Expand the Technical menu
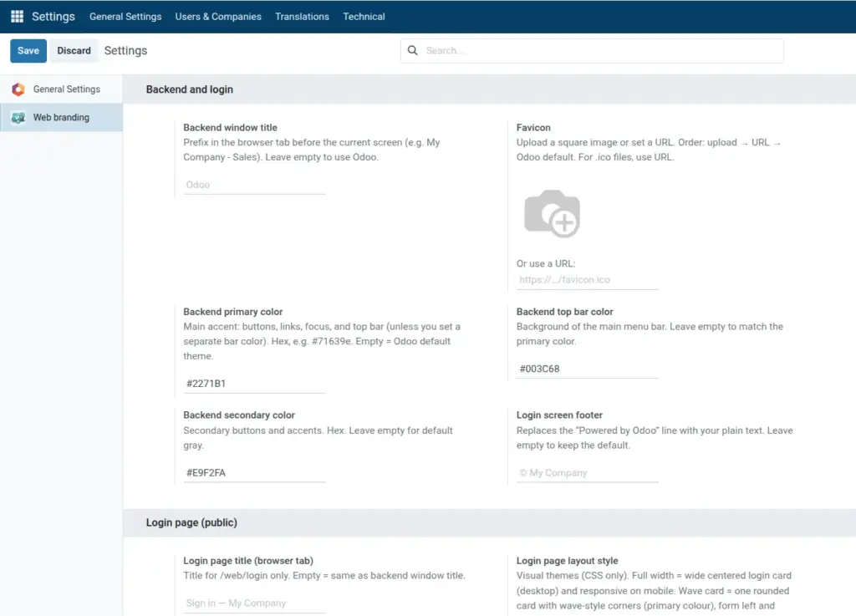The height and width of the screenshot is (616, 856). 364,17
